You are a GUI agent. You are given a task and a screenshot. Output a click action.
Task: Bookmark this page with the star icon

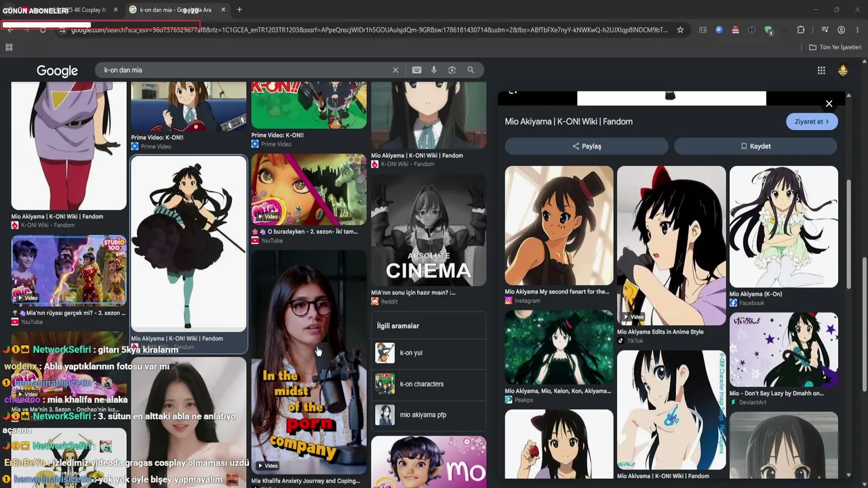[680, 30]
